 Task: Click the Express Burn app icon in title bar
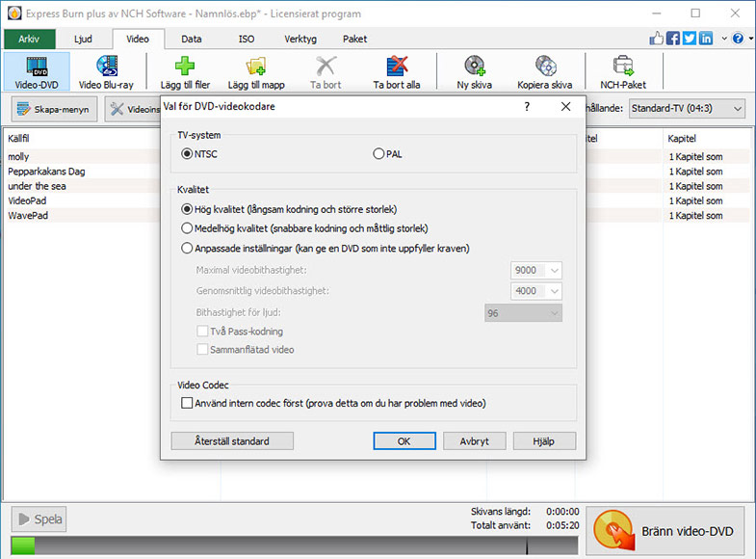coord(14,13)
